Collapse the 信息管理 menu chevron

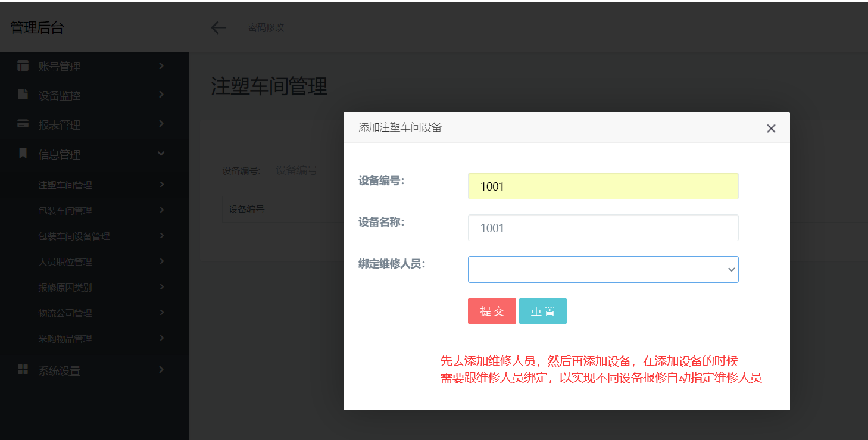pyautogui.click(x=161, y=154)
